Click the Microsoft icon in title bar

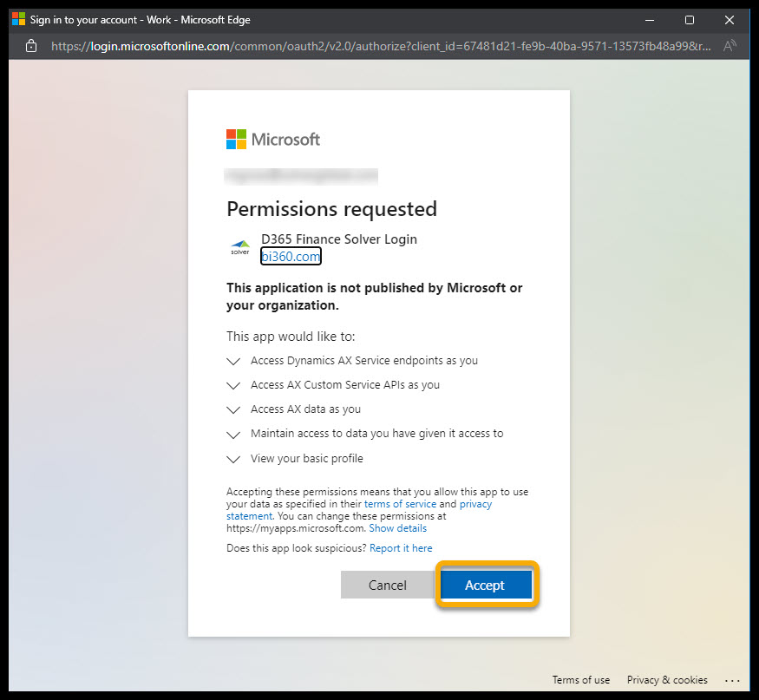(x=18, y=19)
